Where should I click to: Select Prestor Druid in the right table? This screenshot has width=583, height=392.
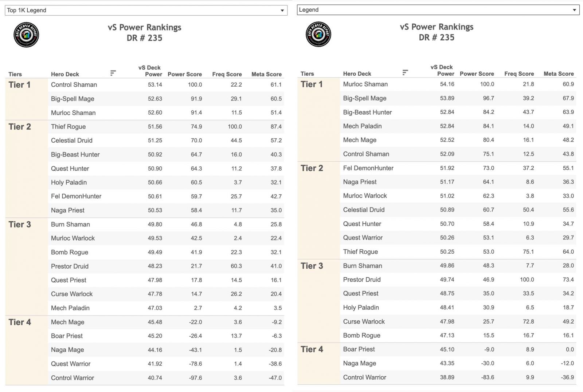[x=458, y=280]
